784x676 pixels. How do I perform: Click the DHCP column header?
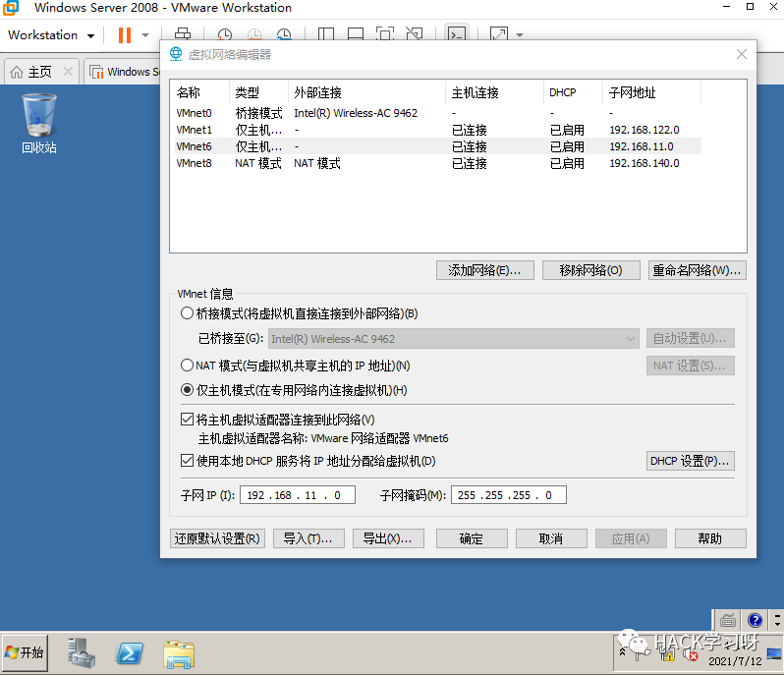point(573,92)
